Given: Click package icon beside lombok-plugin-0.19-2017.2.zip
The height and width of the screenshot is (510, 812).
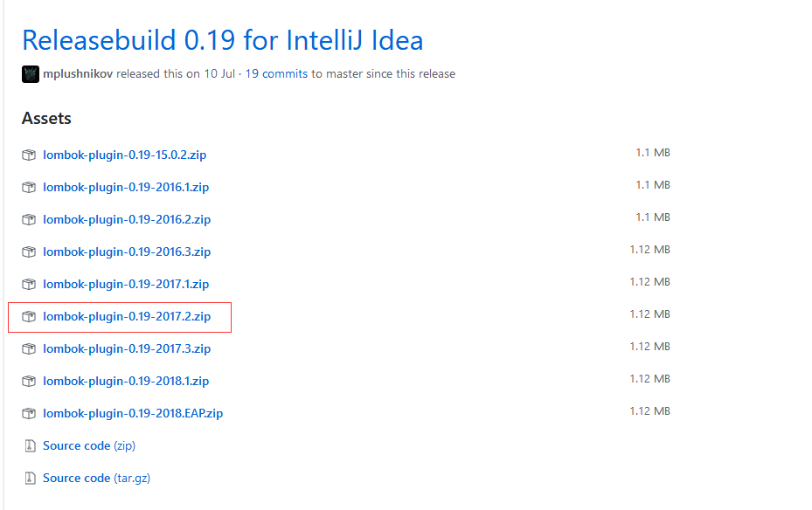Looking at the screenshot, I should (x=29, y=317).
